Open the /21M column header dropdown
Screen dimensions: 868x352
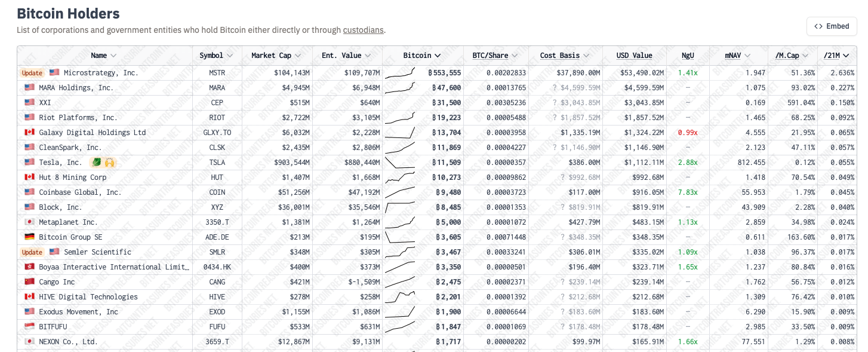tap(846, 56)
